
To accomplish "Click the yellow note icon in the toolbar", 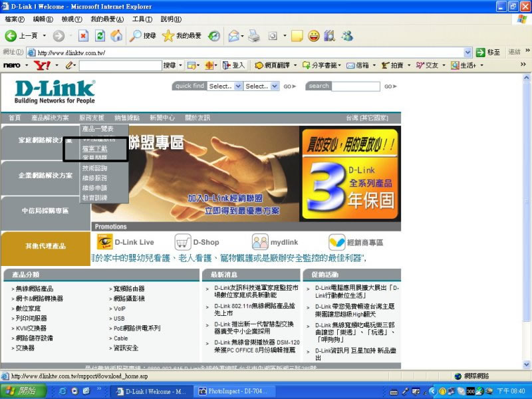I will [x=297, y=36].
